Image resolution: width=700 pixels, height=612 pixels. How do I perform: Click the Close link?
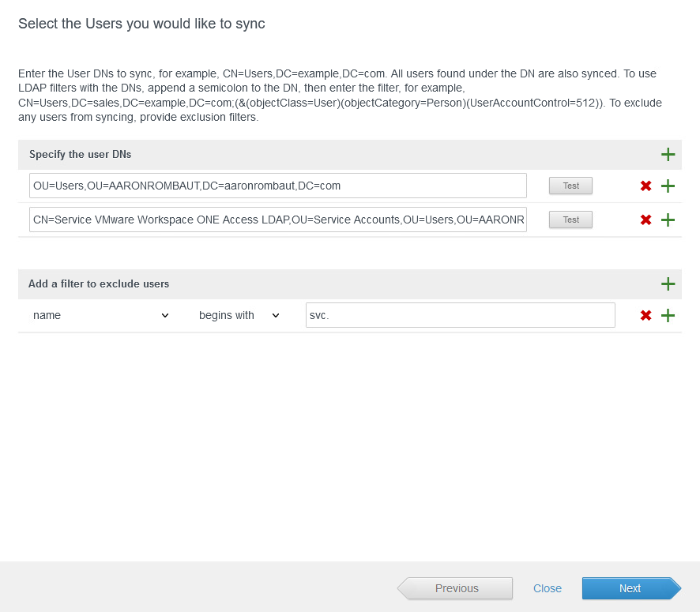pyautogui.click(x=547, y=588)
